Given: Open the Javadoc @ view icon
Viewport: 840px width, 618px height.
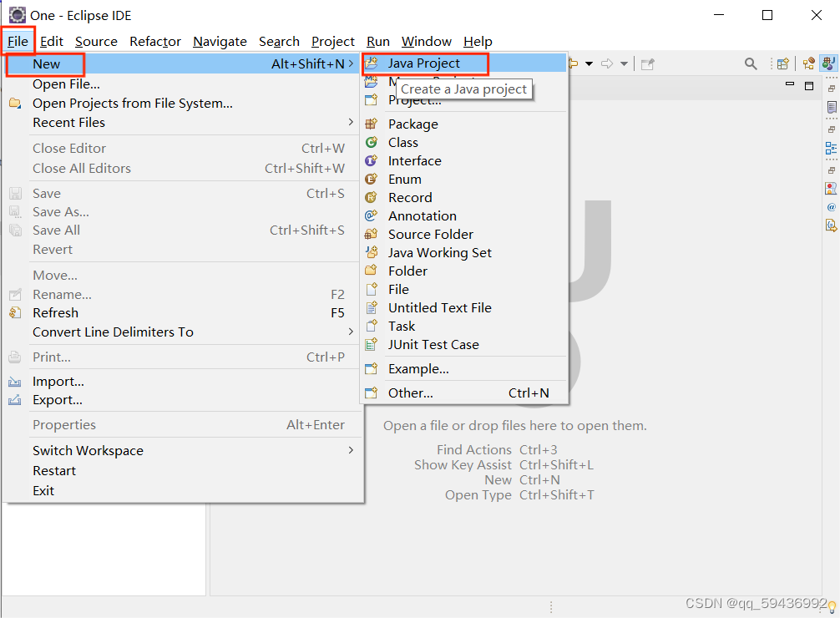Looking at the screenshot, I should 831,207.
